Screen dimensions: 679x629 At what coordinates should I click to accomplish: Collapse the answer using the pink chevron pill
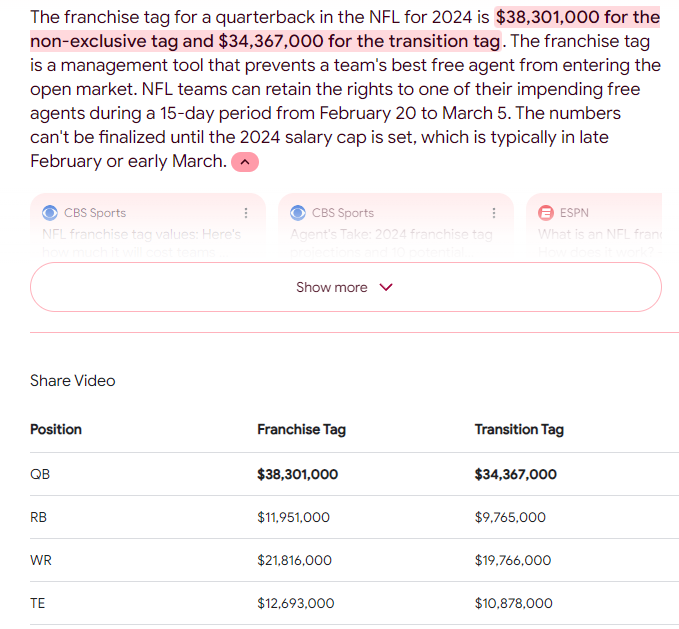coord(245,161)
